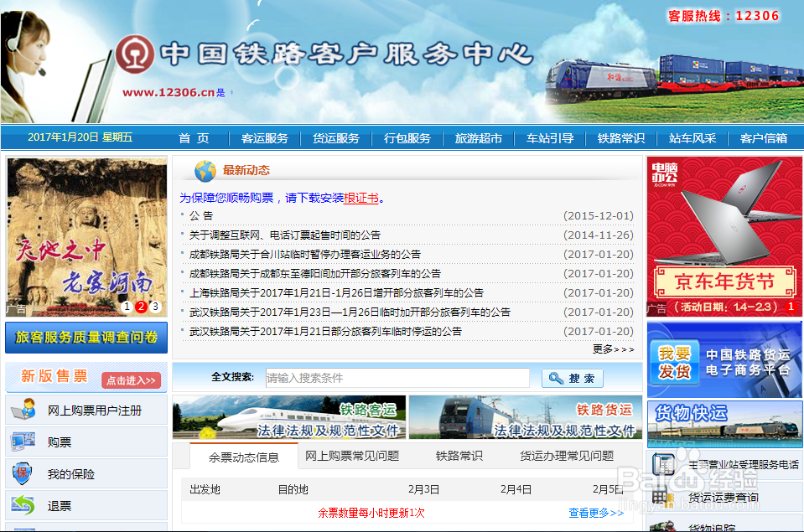Viewport: 804px width, 532px height.
Task: Open the 我要发货 freight e-commerce banner
Action: coord(724,359)
